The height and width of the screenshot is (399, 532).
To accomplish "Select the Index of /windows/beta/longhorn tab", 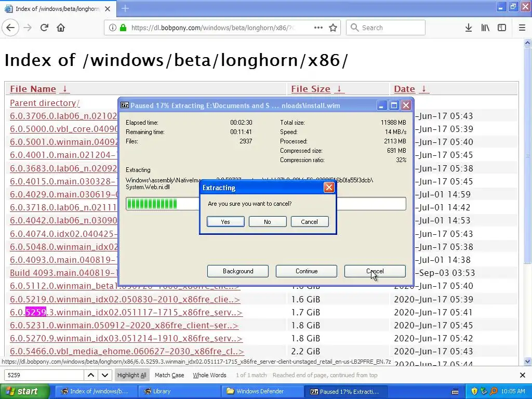I will coord(58,9).
